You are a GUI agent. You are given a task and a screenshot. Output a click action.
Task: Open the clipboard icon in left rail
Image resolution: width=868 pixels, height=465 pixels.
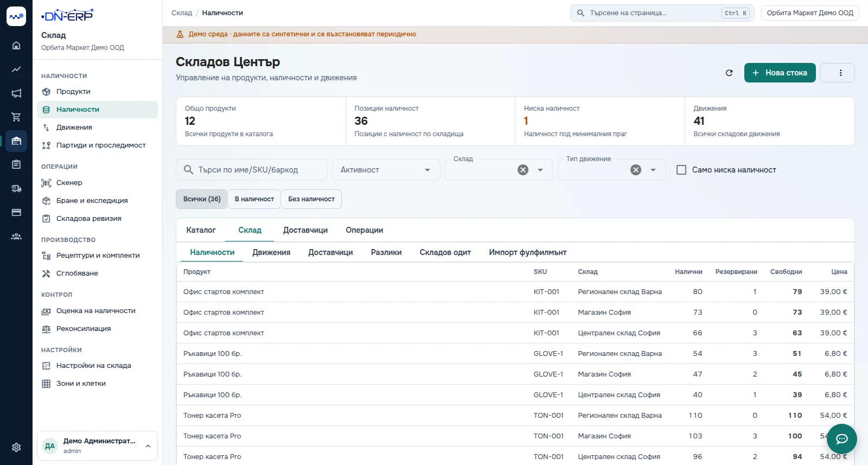tap(16, 164)
